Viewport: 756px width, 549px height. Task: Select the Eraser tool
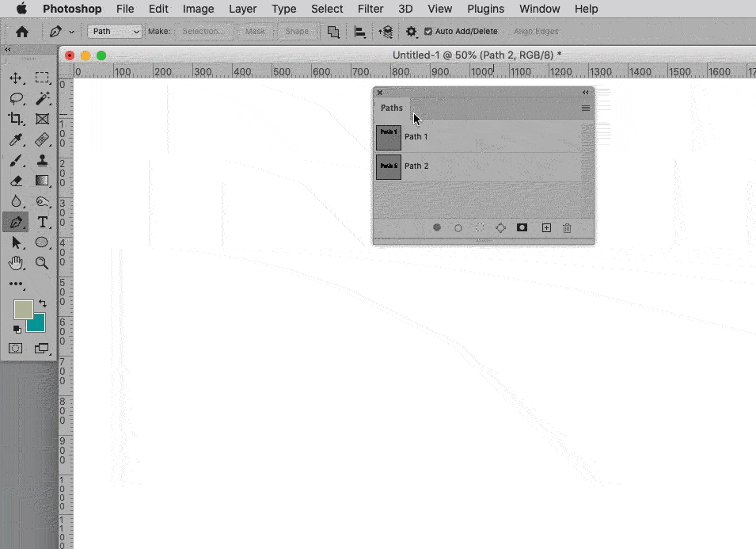click(x=15, y=181)
